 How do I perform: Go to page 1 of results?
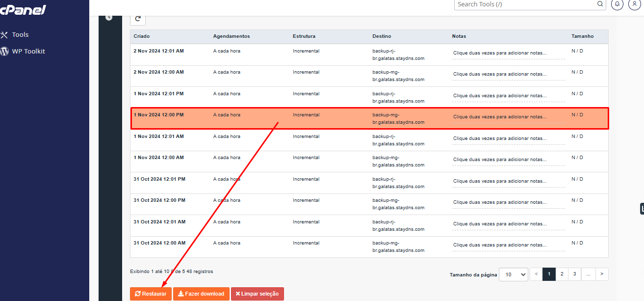[549, 274]
